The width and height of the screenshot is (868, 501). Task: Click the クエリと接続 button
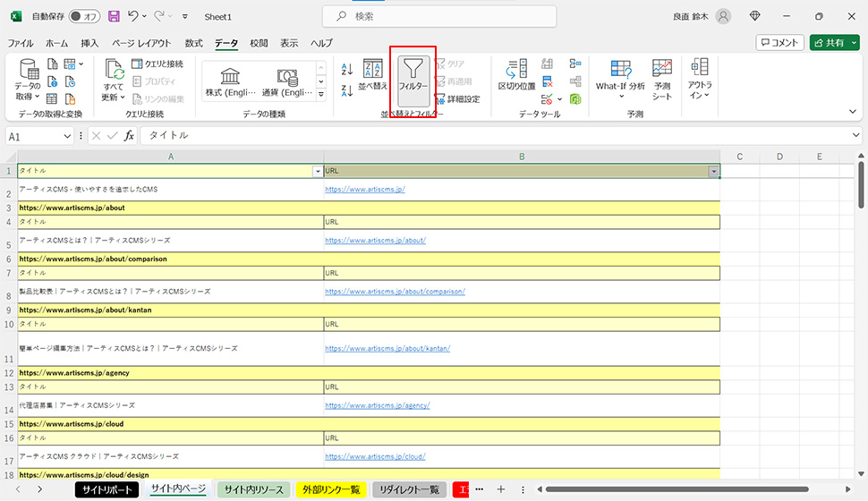[x=157, y=64]
